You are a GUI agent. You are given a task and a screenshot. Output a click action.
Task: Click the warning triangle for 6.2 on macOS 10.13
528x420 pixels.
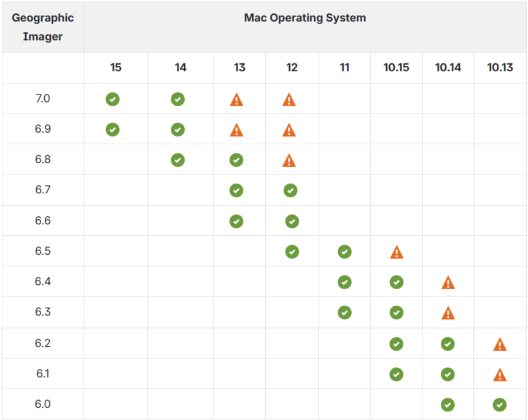click(x=500, y=344)
